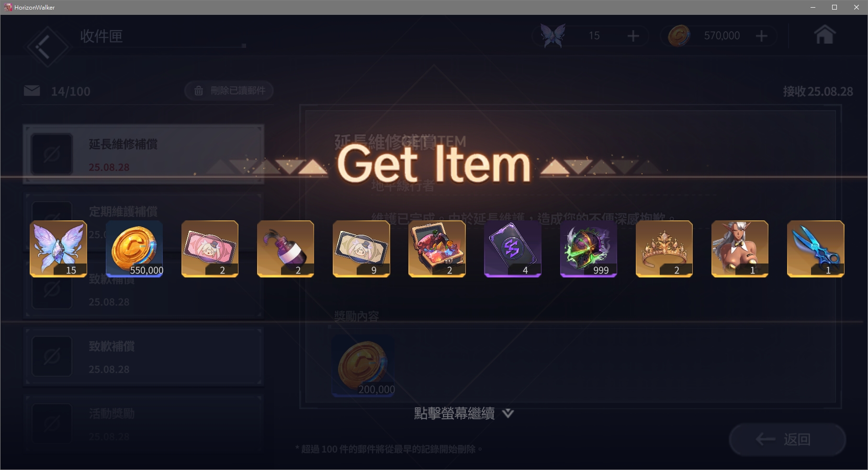Add more butterfly currency with plus button

[x=633, y=36]
